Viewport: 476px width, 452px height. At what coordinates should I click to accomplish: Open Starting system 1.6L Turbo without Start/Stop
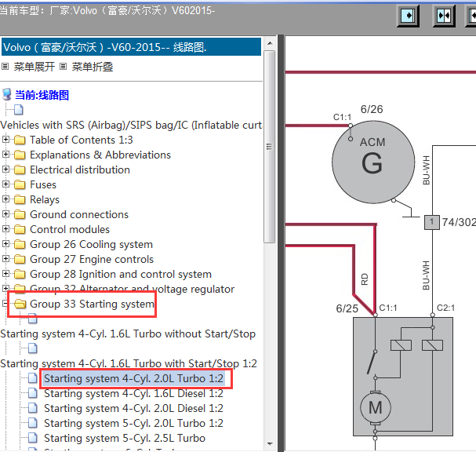click(128, 334)
